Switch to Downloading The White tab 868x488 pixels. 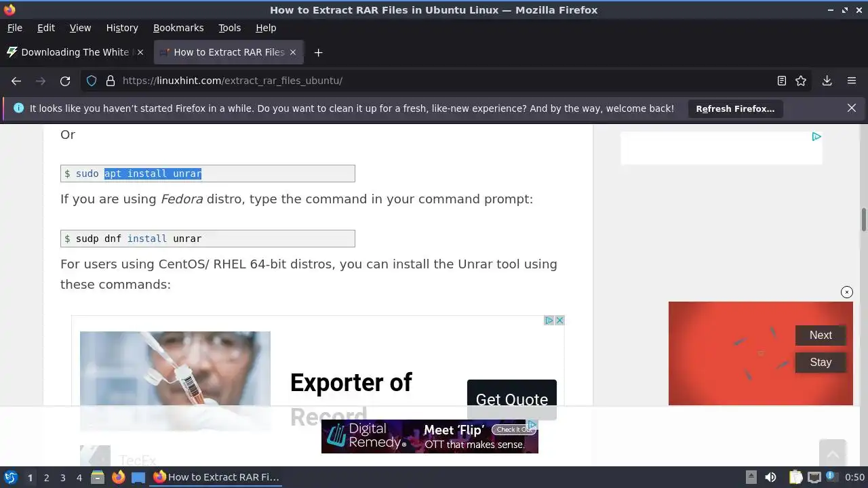[76, 52]
